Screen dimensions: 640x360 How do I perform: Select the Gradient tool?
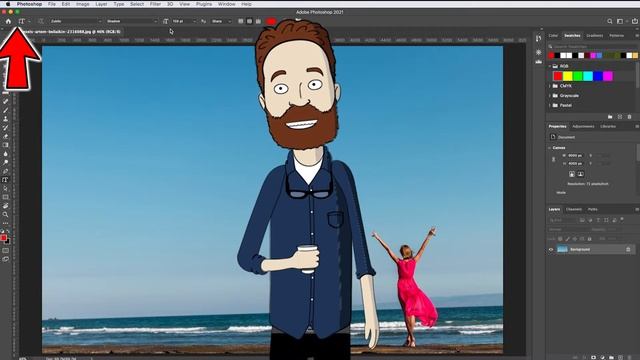pos(5,145)
